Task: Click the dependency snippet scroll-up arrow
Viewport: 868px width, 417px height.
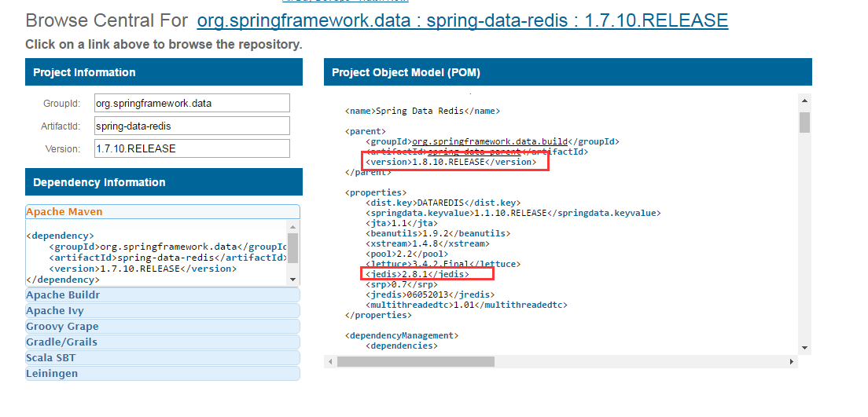Action: pos(293,227)
